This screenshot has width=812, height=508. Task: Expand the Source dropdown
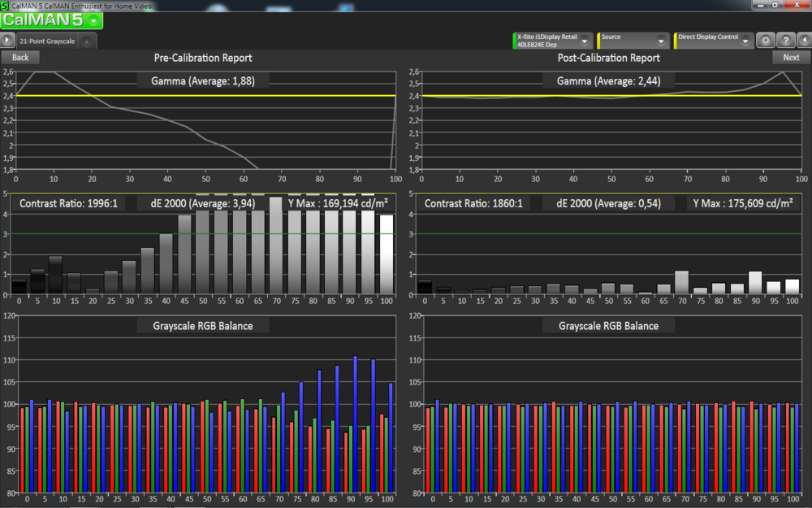pyautogui.click(x=661, y=41)
